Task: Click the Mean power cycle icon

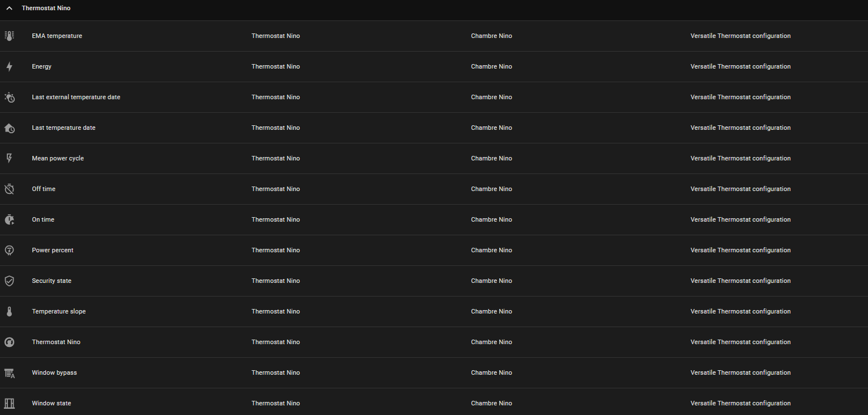Action: point(9,158)
